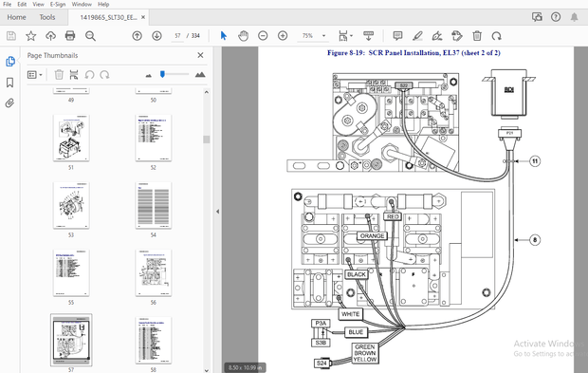
Task: Enlarge thumbnails with the large mountain icon
Action: [x=200, y=75]
